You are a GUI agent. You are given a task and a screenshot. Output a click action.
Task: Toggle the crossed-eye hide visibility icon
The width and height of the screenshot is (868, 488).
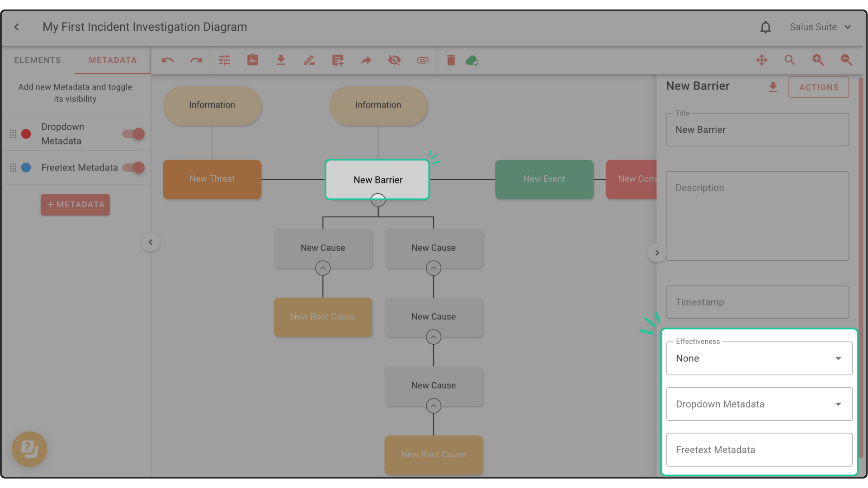tap(394, 60)
